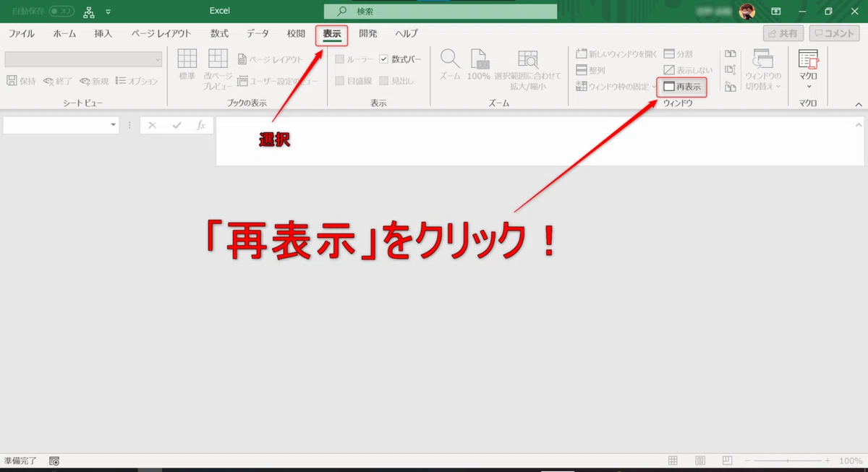
Task: Open the マクロ dropdown
Action: 808,69
